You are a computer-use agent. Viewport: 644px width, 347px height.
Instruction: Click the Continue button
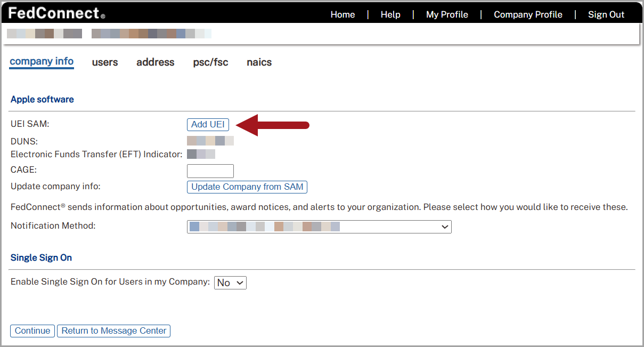pos(32,330)
